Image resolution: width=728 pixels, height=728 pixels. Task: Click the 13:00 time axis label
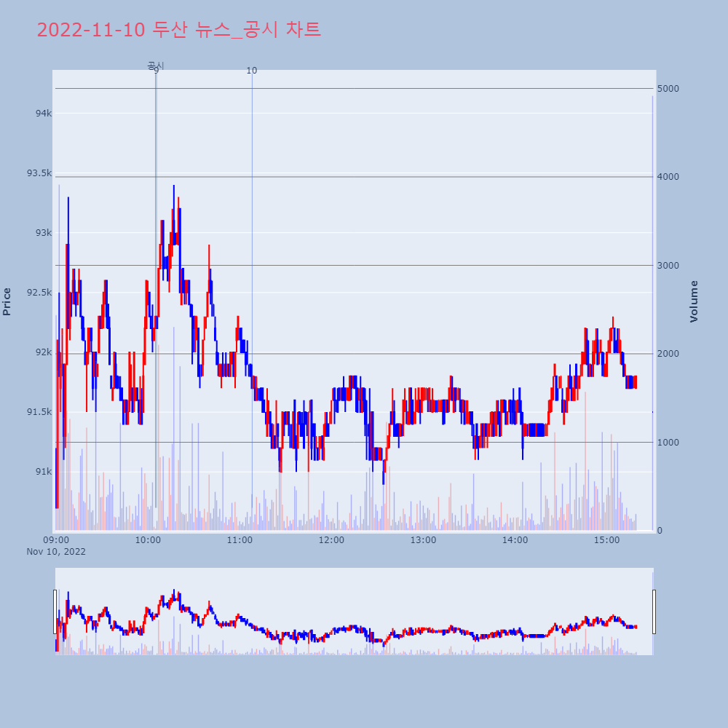coord(424,540)
